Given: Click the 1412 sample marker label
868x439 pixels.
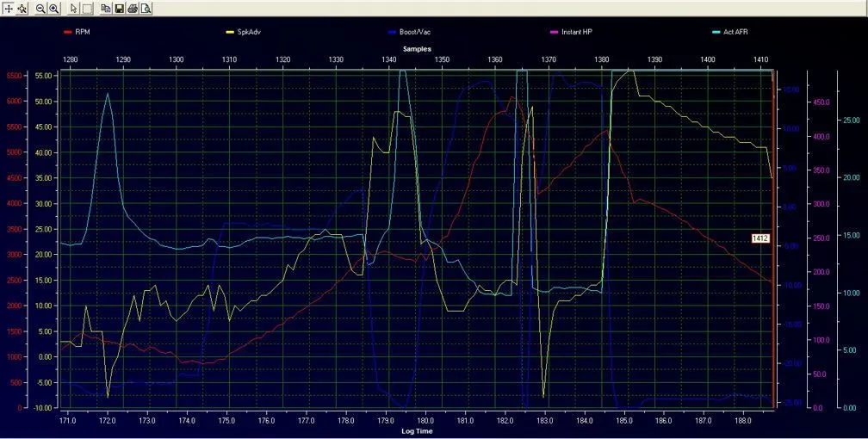Looking at the screenshot, I should point(760,238).
